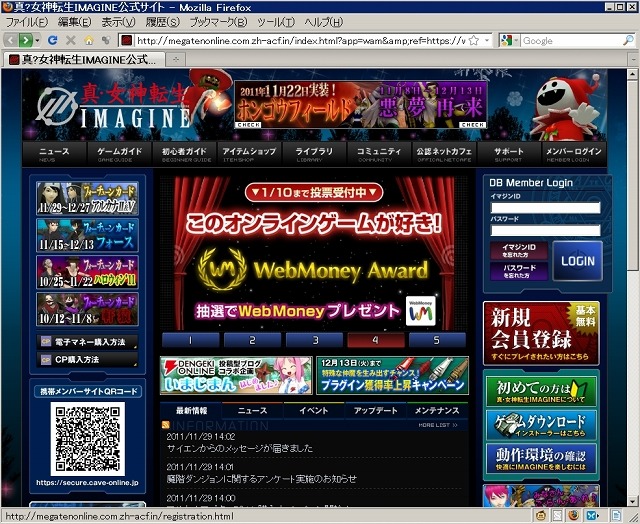Focus the イマジンID input field

click(x=545, y=208)
